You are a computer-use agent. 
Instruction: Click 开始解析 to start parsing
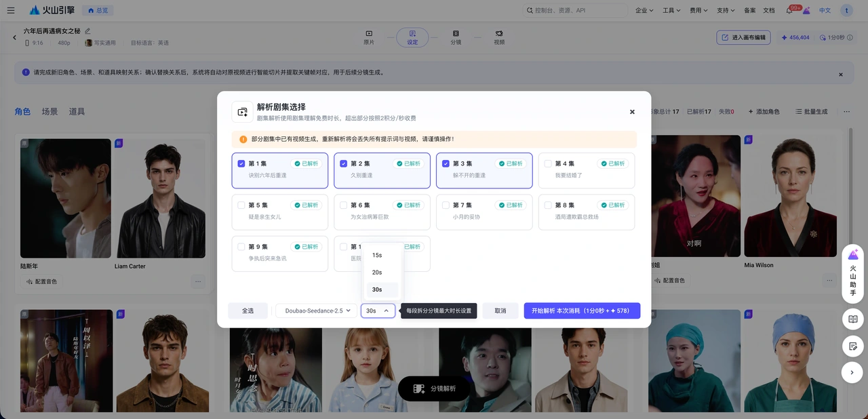(582, 311)
